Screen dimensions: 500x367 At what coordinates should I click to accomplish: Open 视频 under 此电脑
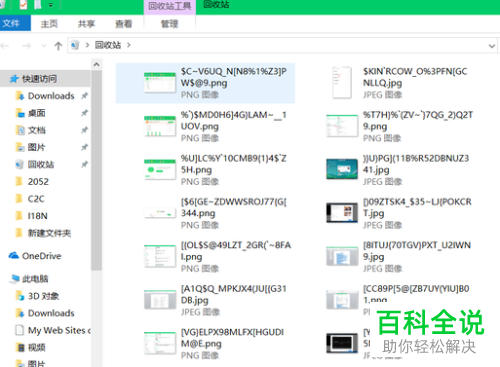click(36, 348)
